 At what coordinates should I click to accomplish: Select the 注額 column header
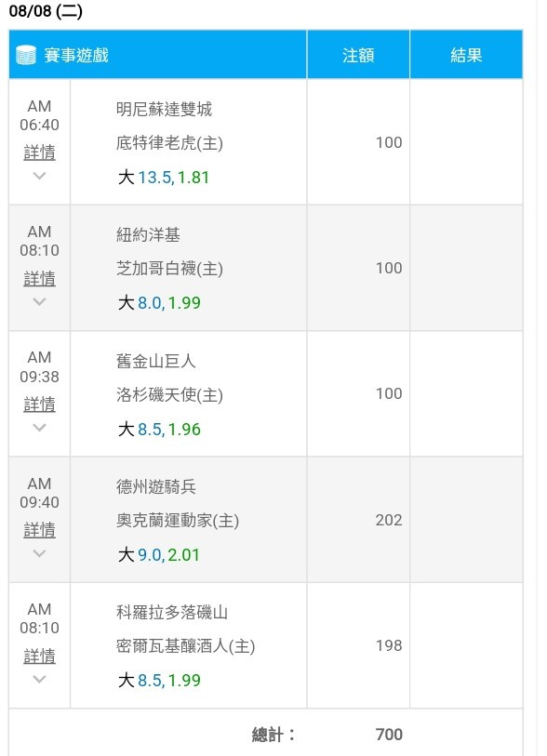click(358, 55)
